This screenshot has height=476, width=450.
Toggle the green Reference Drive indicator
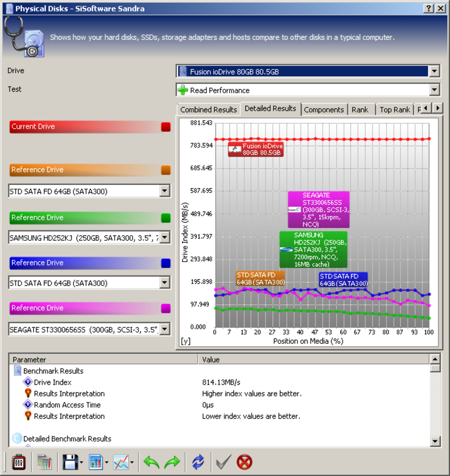[166, 218]
